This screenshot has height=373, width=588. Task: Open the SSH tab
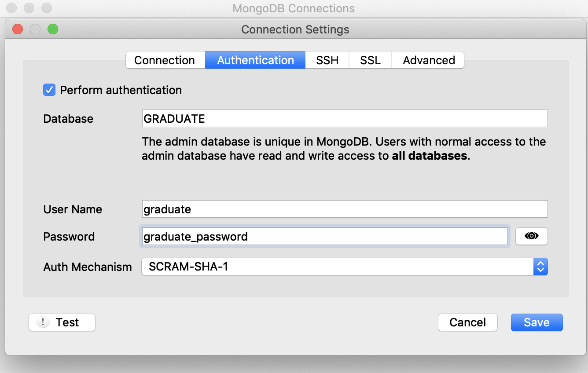327,60
